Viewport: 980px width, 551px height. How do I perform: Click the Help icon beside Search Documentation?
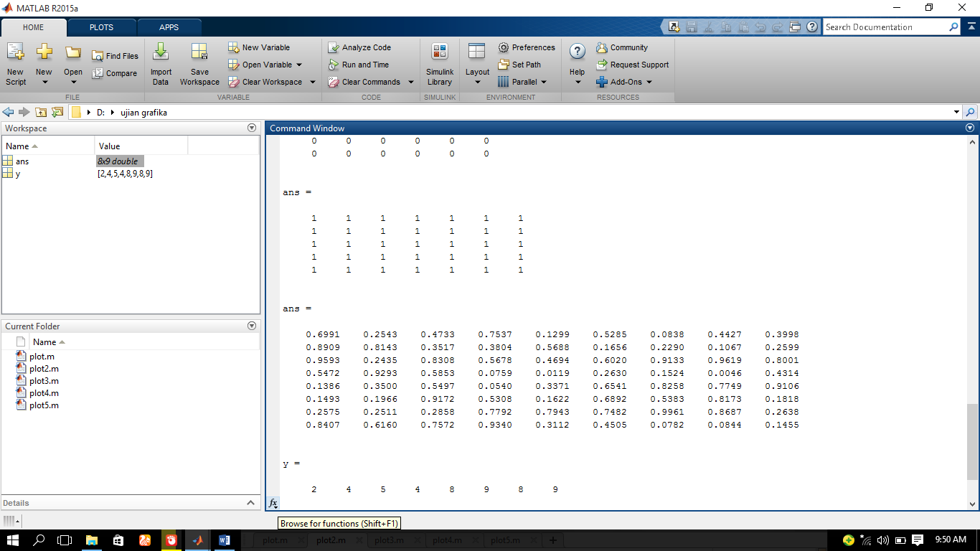coord(812,27)
